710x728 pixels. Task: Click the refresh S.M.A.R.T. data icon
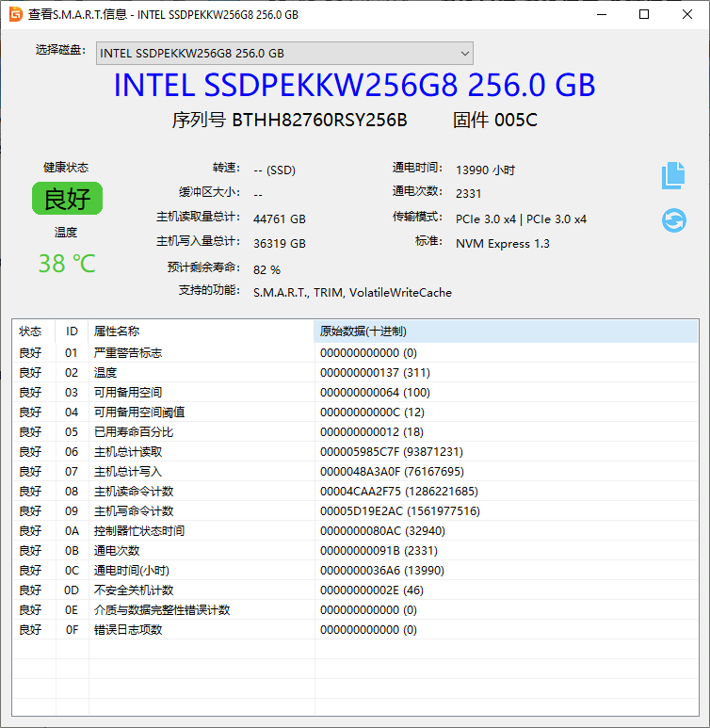tap(674, 220)
